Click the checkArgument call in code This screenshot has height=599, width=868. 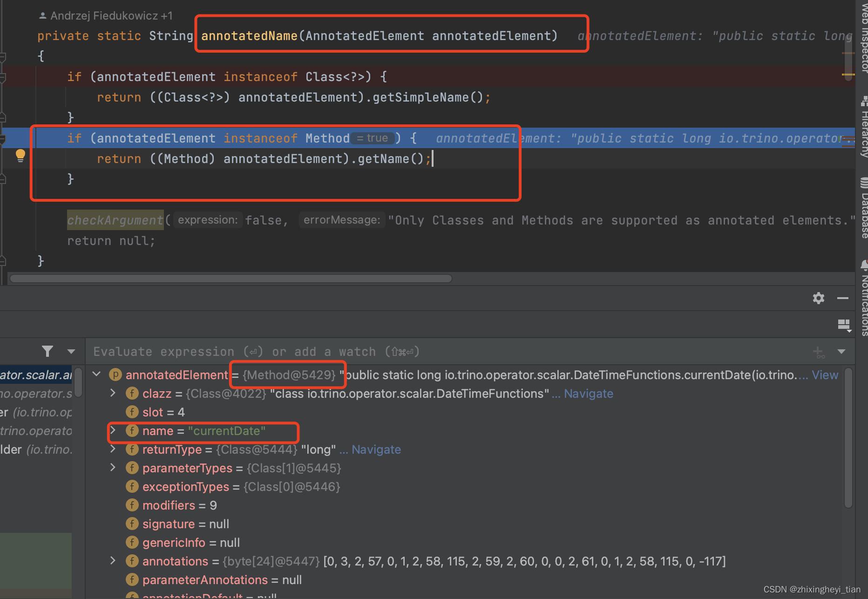pos(115,220)
